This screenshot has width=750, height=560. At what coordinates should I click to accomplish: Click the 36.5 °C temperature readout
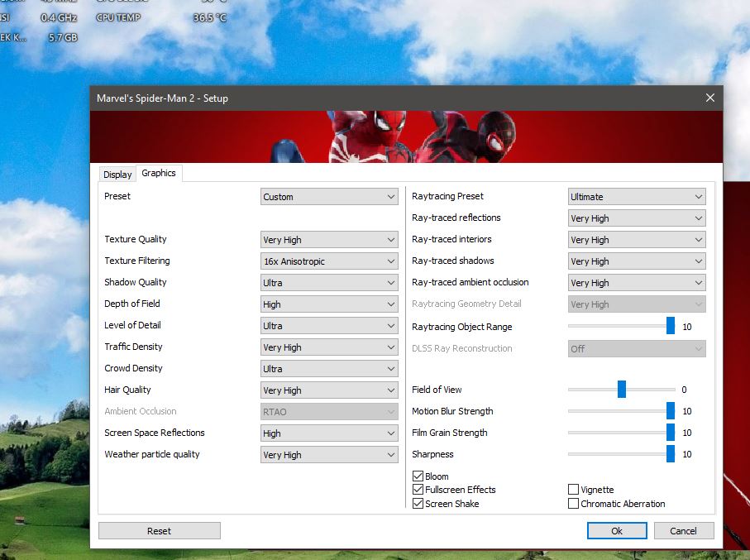pyautogui.click(x=209, y=17)
